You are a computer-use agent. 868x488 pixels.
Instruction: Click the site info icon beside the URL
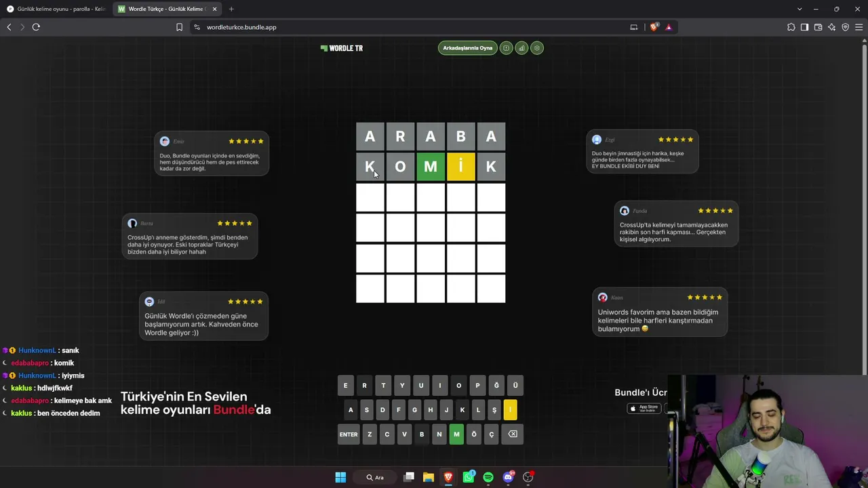197,27
